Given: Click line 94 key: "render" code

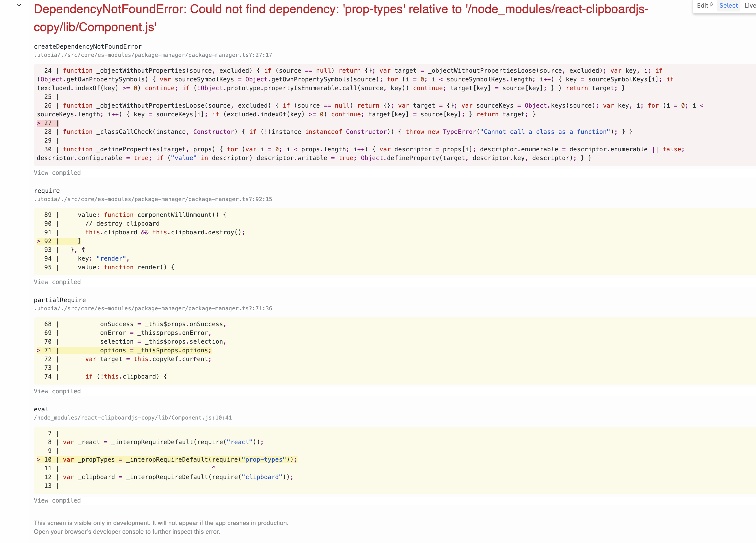Looking at the screenshot, I should pyautogui.click(x=103, y=258).
